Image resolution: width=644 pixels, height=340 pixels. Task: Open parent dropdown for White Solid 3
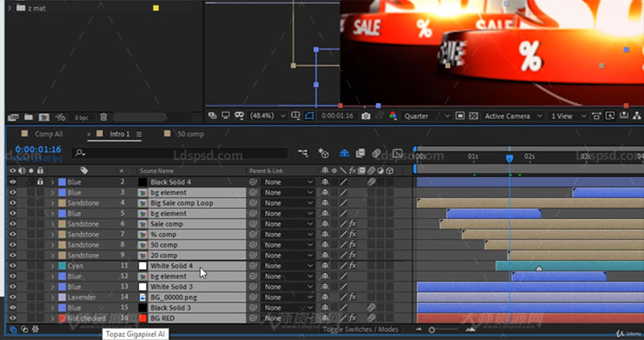pos(288,287)
